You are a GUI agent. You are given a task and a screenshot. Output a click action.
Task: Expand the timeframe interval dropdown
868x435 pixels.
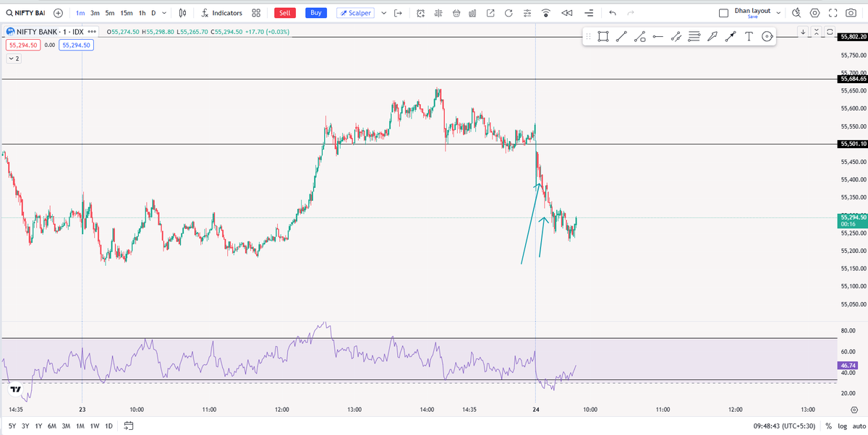pos(166,13)
